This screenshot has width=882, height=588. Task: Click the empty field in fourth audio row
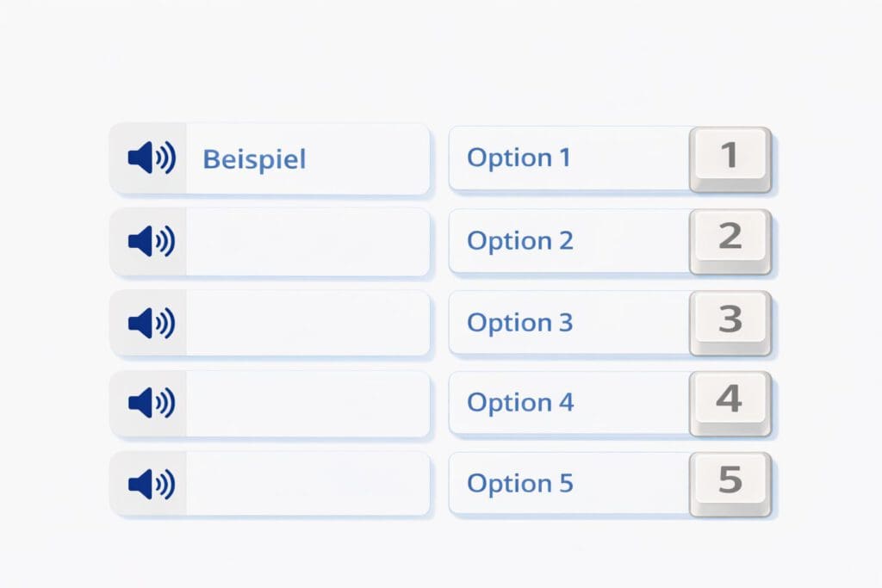[307, 404]
